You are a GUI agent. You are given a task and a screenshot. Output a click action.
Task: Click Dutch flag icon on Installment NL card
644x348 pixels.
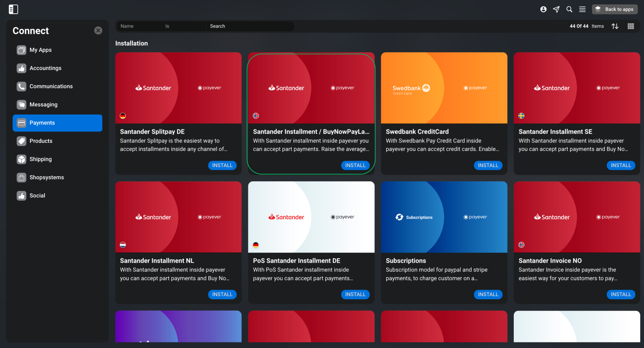pos(123,245)
